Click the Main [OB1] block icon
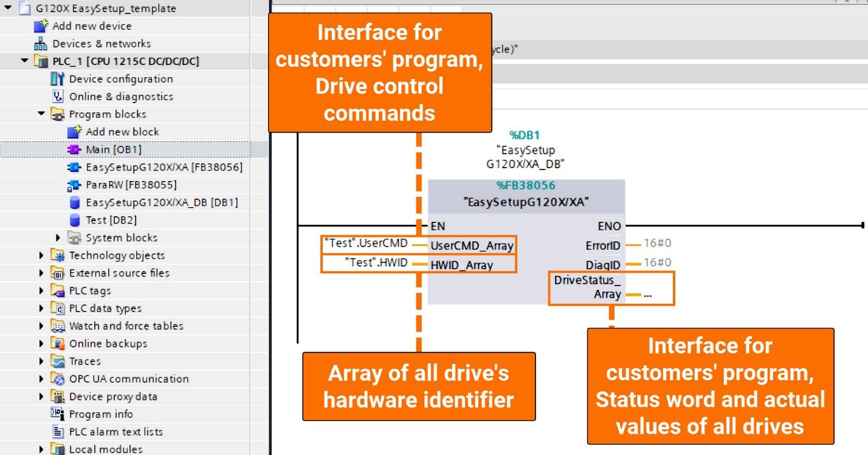 click(74, 149)
